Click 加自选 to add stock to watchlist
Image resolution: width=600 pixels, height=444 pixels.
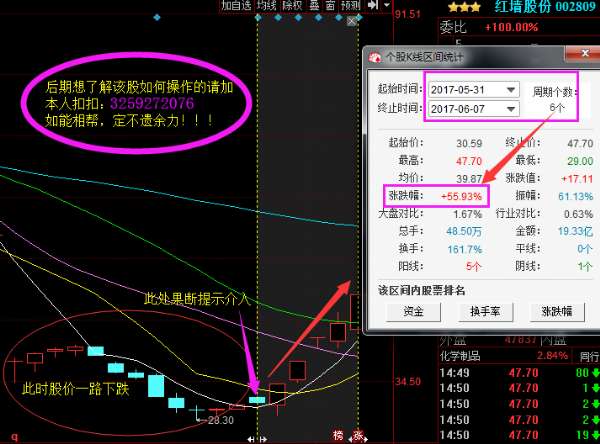tap(236, 6)
